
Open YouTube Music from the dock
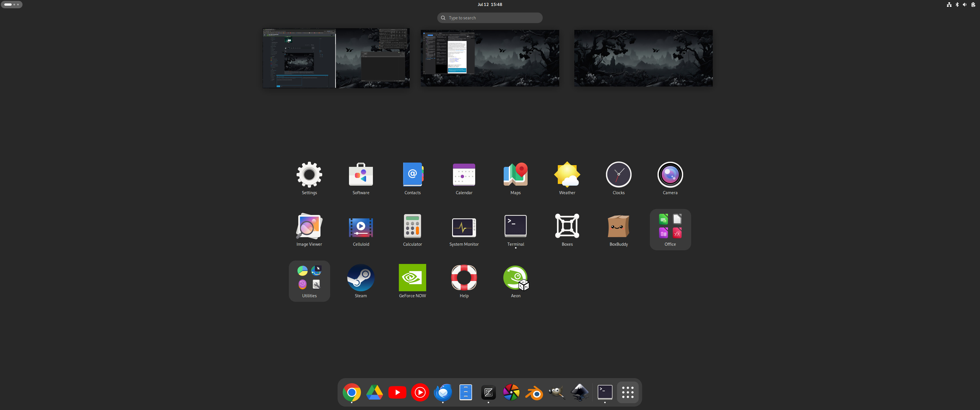pos(420,393)
